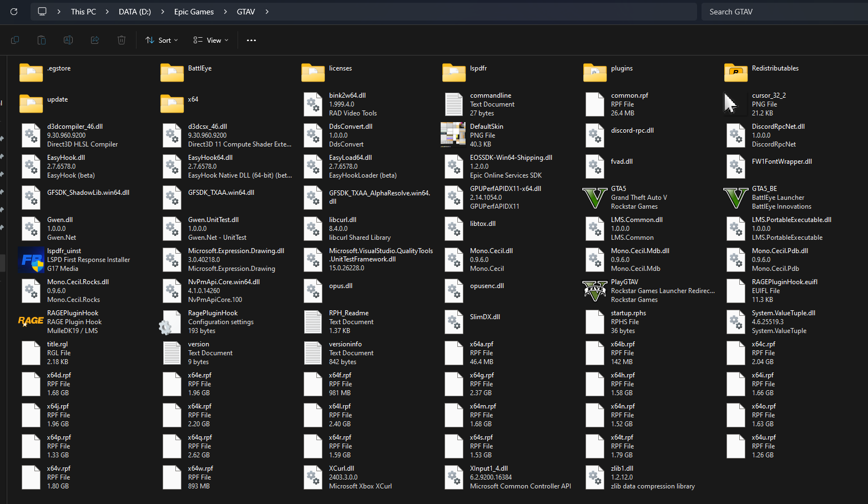Click the GTAV breadcrumb segment
868x504 pixels.
point(246,12)
